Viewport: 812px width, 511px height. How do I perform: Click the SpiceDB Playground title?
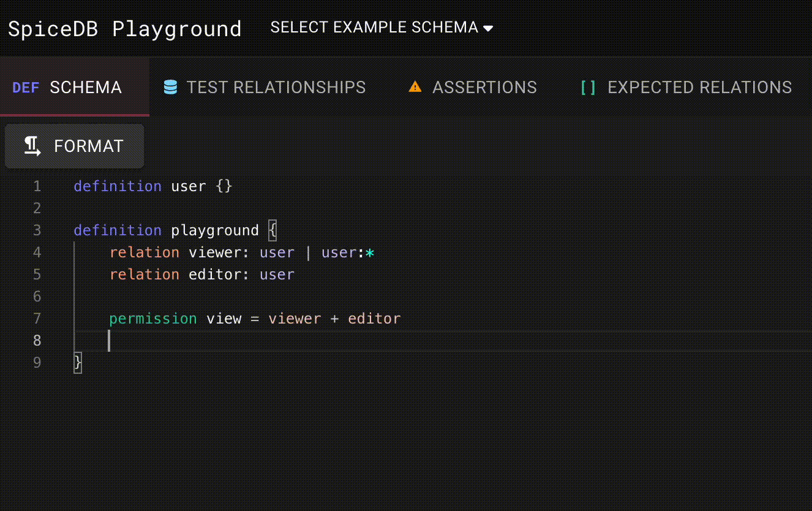tap(125, 28)
